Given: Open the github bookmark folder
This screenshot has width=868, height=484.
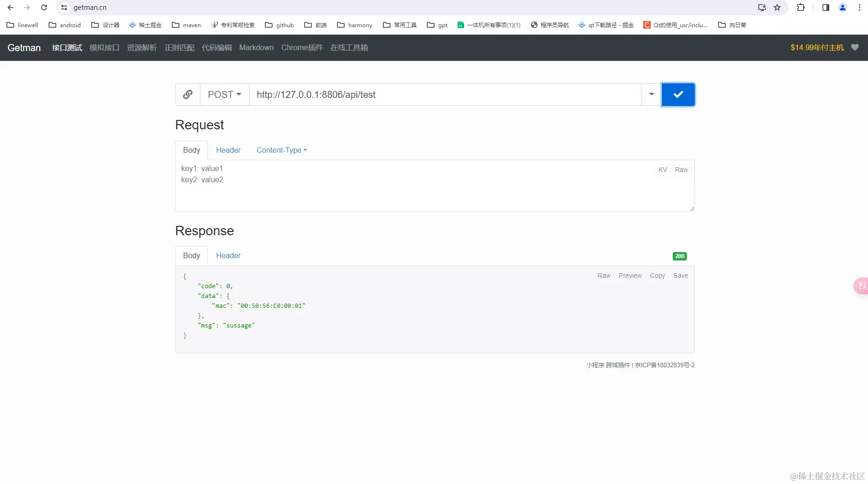Looking at the screenshot, I should tap(280, 25).
